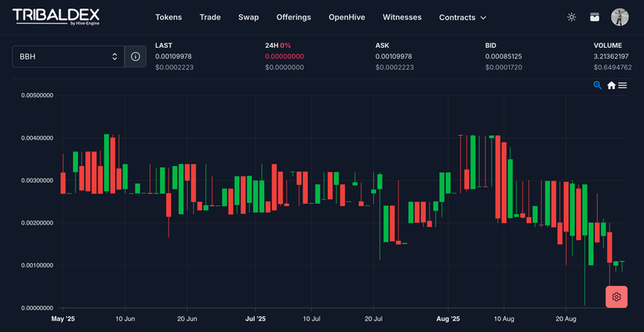Image resolution: width=644 pixels, height=332 pixels.
Task: Click the 20 Jun x-axis label
Action: (187, 319)
